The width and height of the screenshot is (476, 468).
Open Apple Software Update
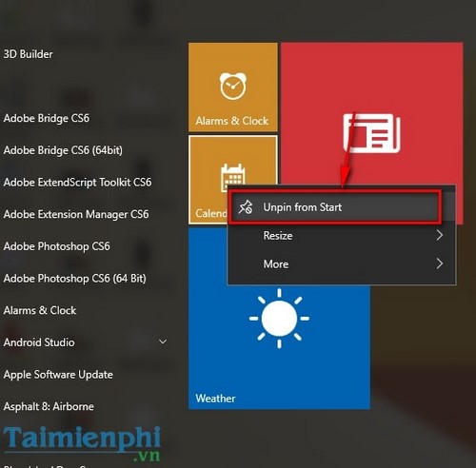pos(58,375)
